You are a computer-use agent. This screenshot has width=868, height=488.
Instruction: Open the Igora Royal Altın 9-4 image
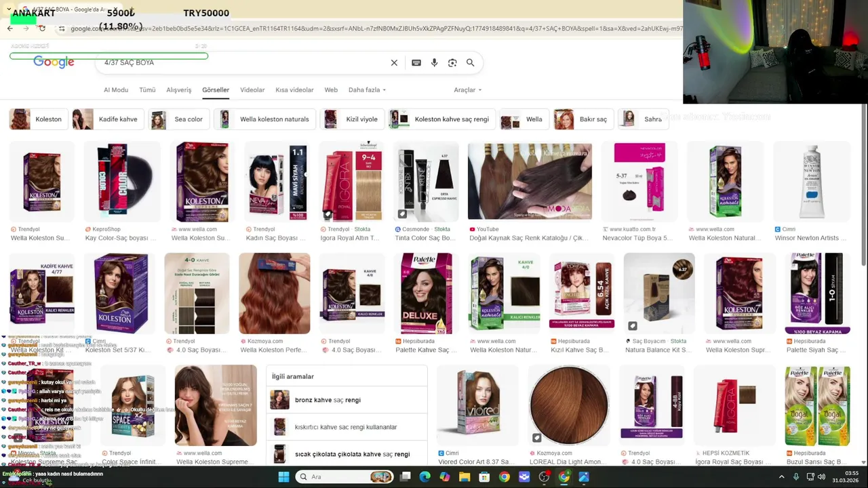click(x=353, y=182)
